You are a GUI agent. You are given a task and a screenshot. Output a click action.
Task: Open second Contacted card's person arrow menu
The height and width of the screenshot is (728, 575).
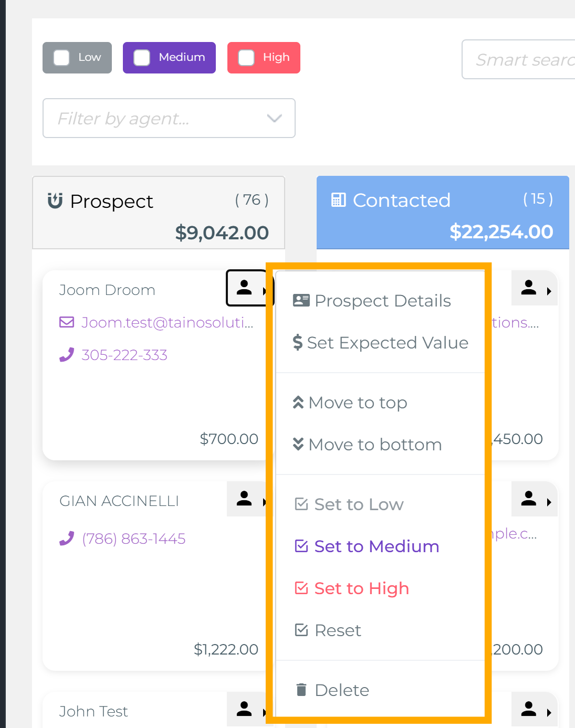pyautogui.click(x=535, y=499)
